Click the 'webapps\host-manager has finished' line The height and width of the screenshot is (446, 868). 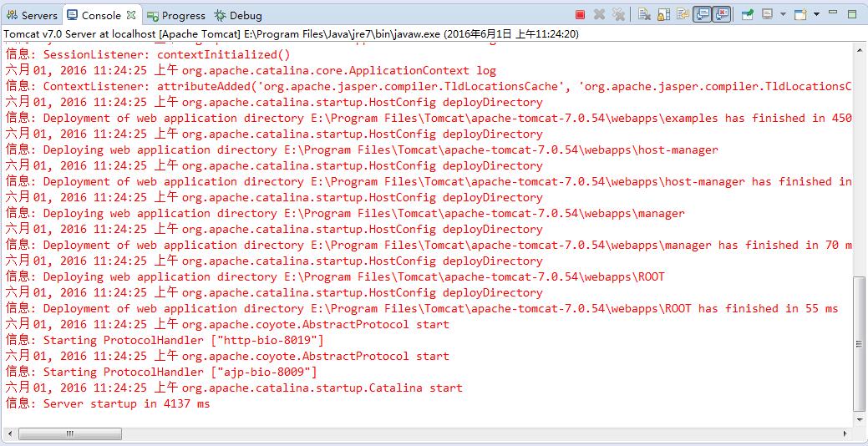428,181
